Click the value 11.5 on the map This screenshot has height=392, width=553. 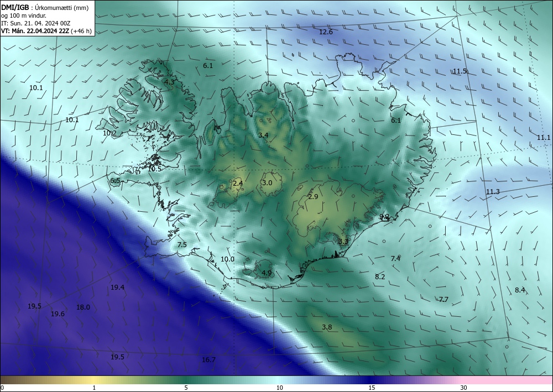point(460,71)
